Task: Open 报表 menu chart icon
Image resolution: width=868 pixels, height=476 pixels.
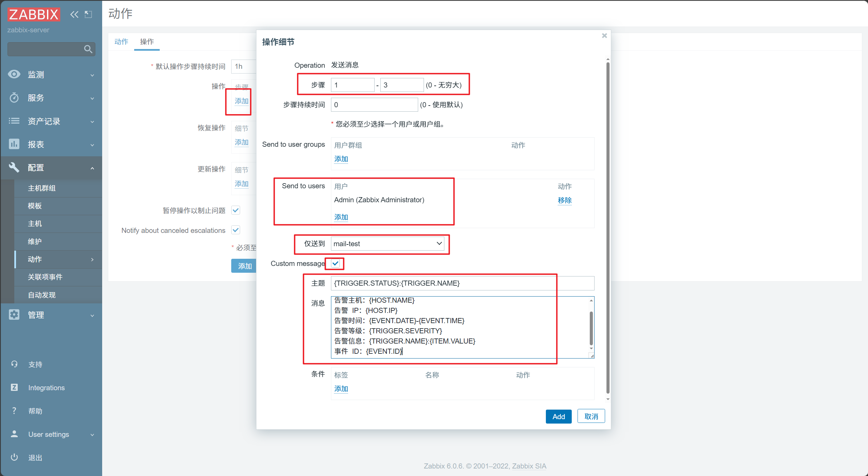Action: coord(14,144)
